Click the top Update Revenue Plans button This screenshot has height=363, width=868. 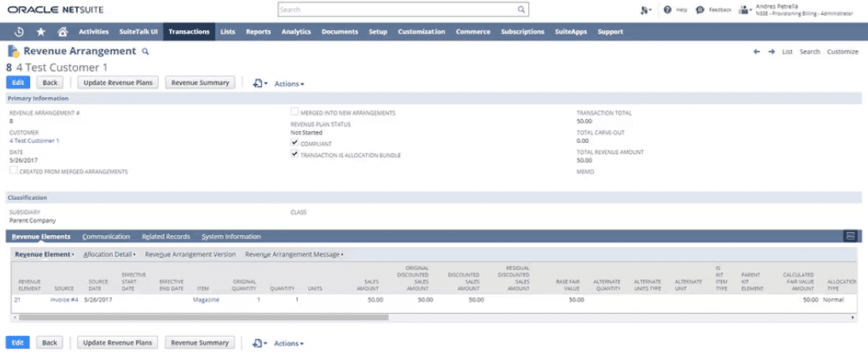coord(118,83)
